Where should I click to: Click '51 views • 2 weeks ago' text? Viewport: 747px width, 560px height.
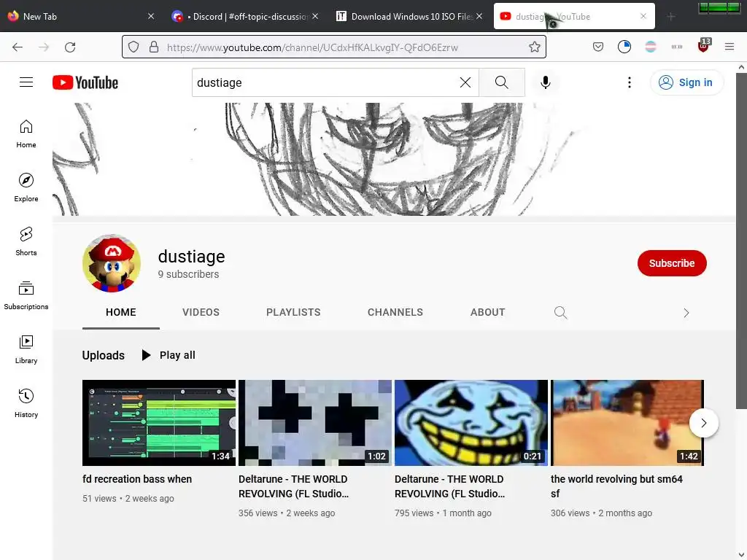click(x=128, y=499)
